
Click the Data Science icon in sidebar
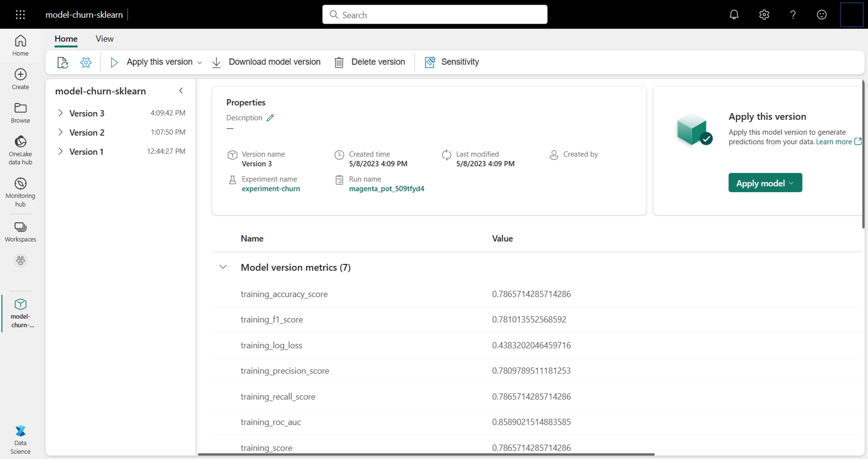(20, 431)
